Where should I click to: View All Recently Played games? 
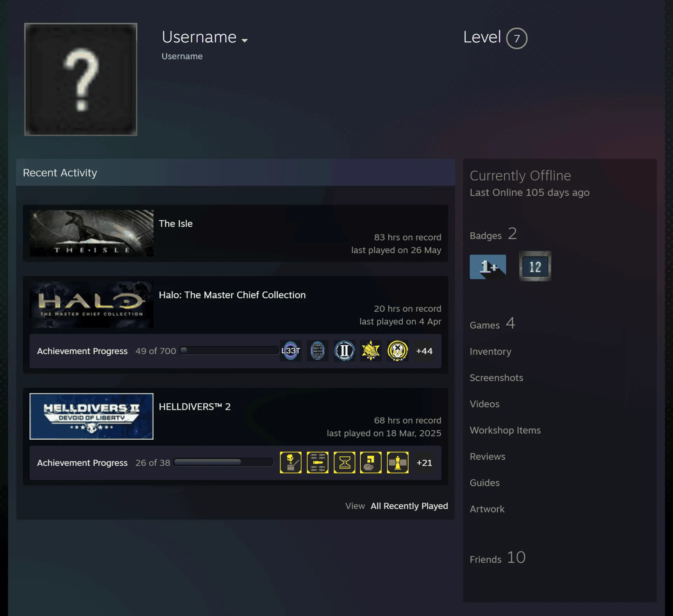[x=409, y=506]
